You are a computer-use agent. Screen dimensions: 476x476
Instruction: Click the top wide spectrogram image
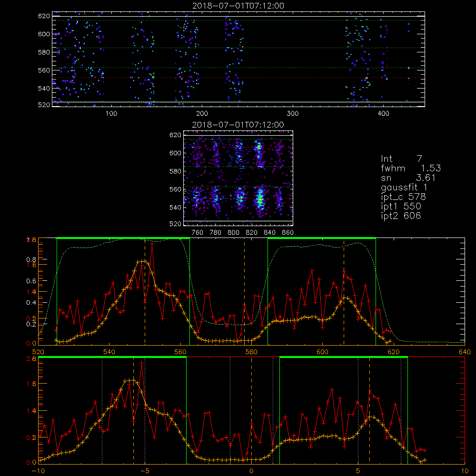point(238,59)
